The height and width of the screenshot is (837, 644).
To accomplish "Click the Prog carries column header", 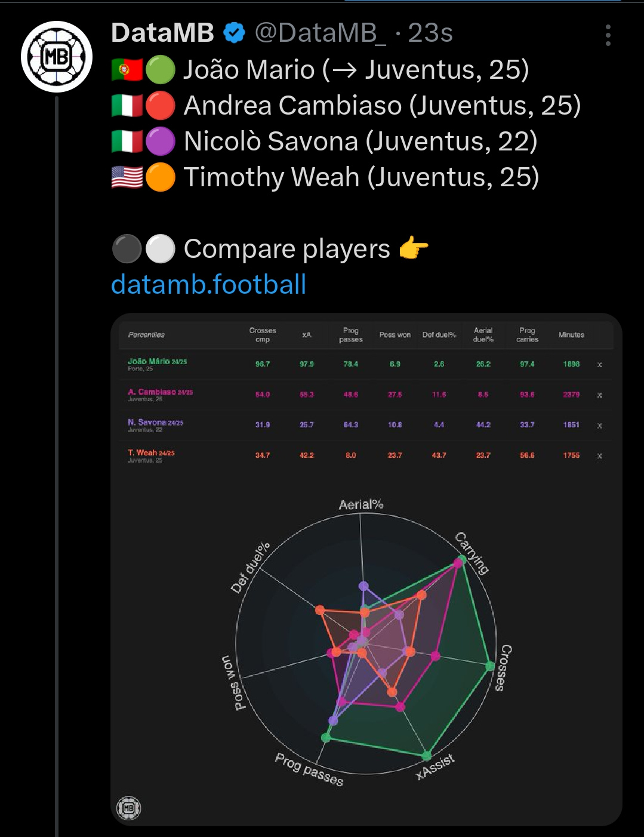I will click(x=527, y=335).
